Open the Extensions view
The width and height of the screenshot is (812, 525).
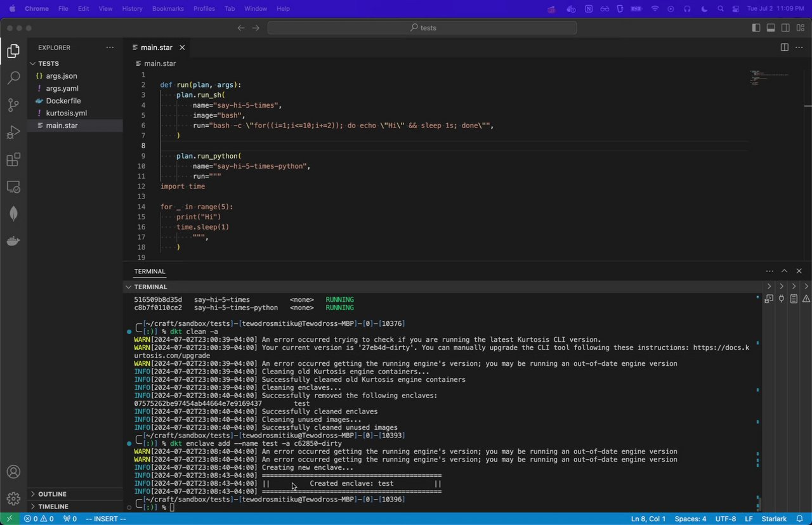[x=13, y=160]
